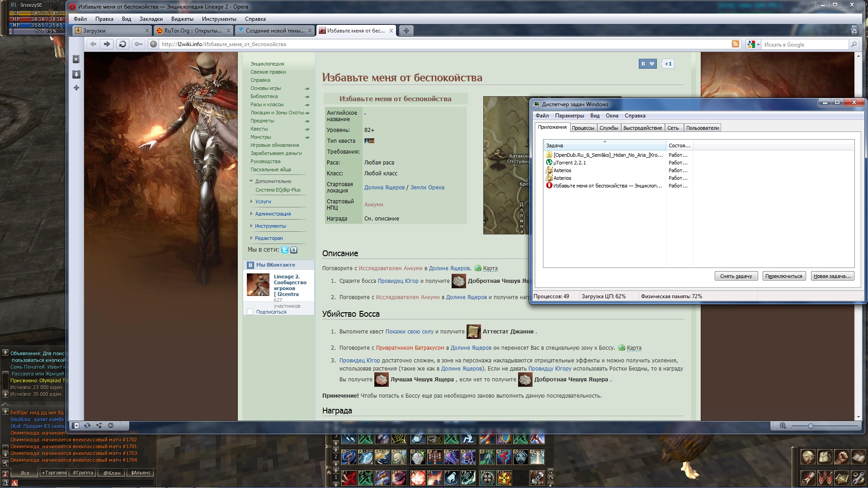The height and width of the screenshot is (488, 868).
Task: Click the Новая задача button
Action: click(x=832, y=276)
